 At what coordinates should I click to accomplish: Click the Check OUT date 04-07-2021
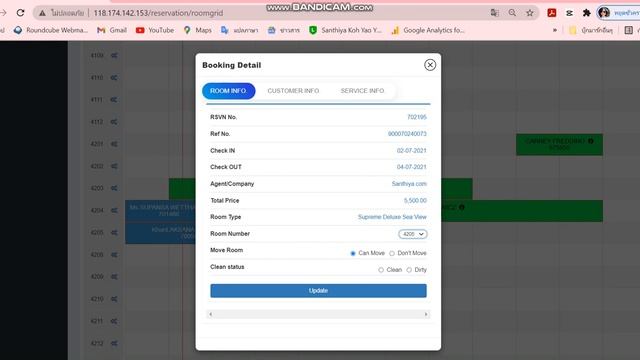(411, 167)
